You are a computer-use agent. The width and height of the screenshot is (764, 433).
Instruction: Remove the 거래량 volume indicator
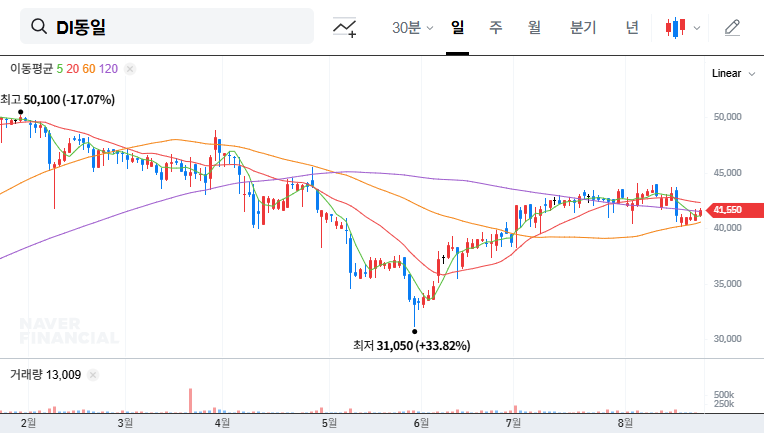pyautogui.click(x=93, y=375)
